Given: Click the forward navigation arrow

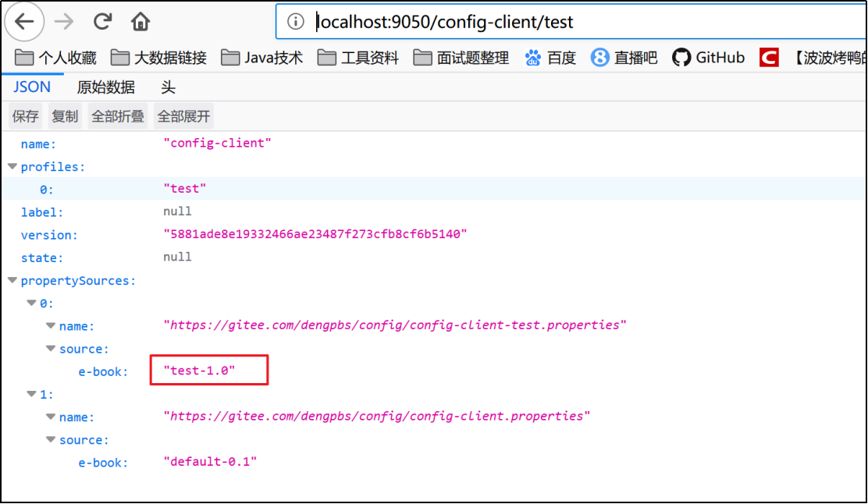Looking at the screenshot, I should coord(64,22).
